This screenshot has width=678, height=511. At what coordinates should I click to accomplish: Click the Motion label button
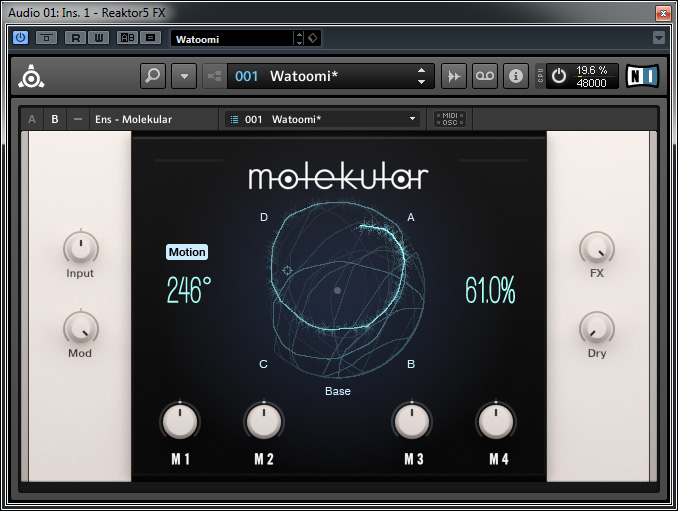(187, 252)
